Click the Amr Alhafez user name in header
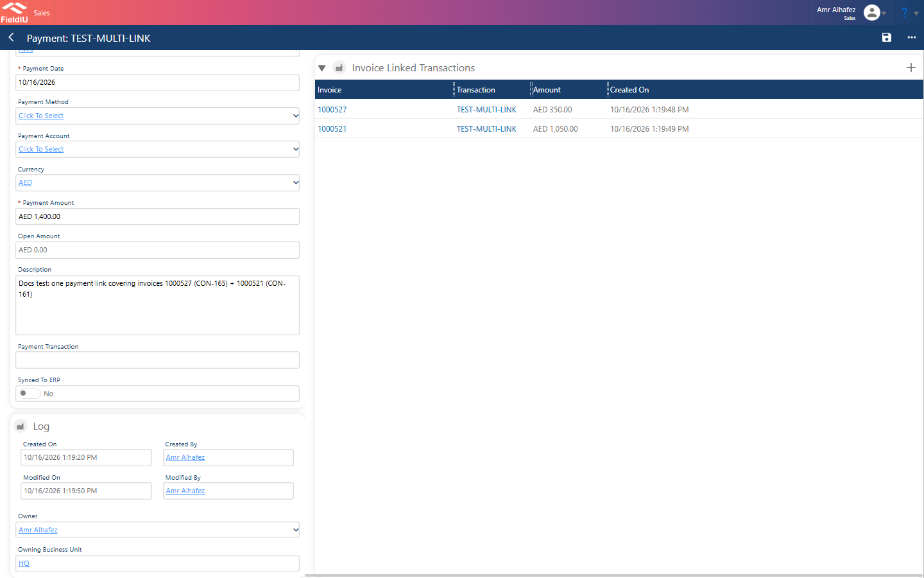This screenshot has height=578, width=924. pyautogui.click(x=836, y=10)
